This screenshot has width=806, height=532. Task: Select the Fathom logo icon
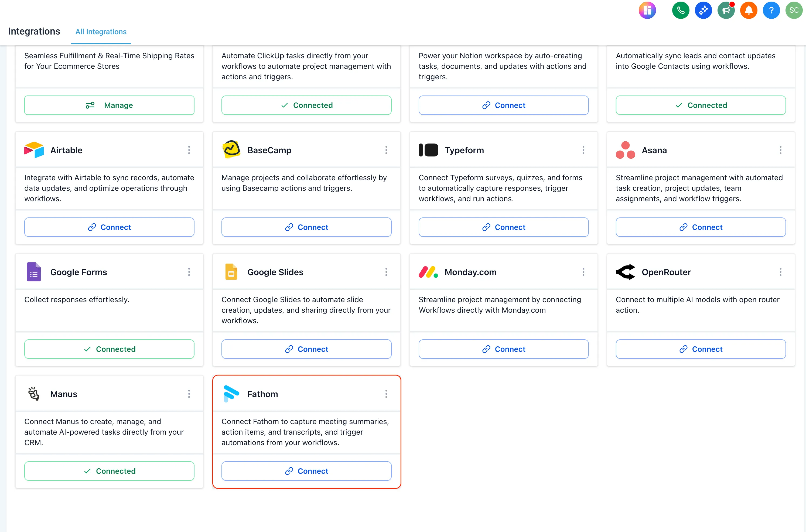click(231, 394)
